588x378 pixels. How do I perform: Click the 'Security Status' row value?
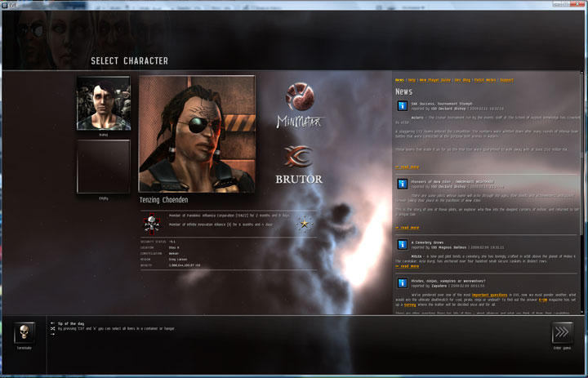(x=172, y=242)
